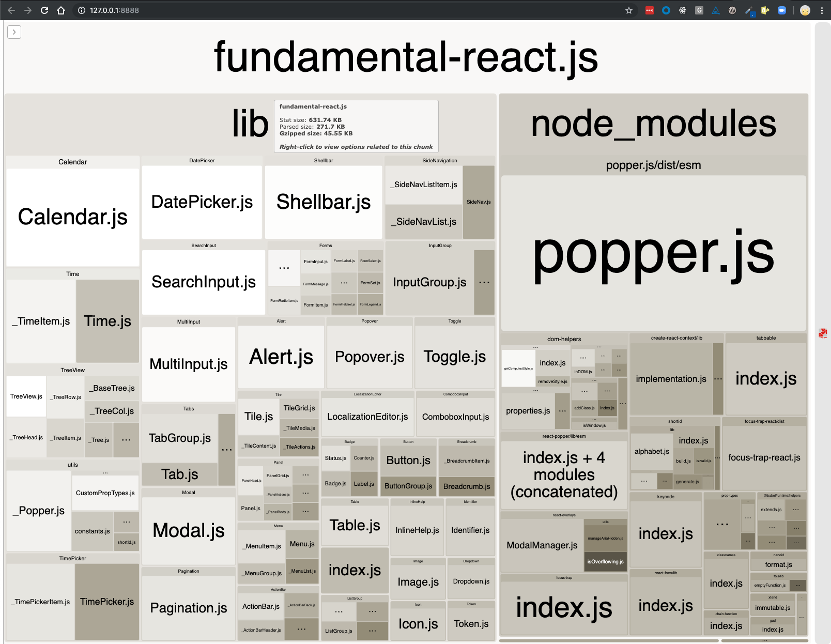The image size is (831, 644).
Task: Select the tabbable index.js block
Action: [766, 379]
